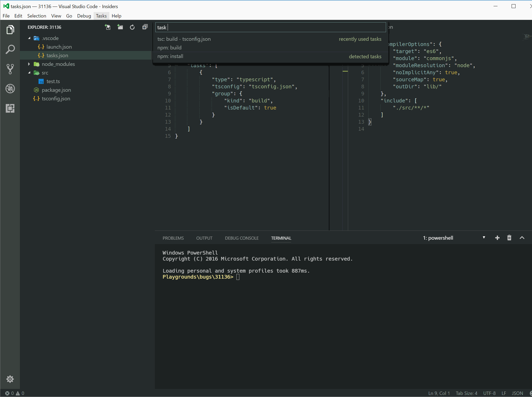532x397 pixels.
Task: Click the New Folder icon in Explorer
Action: coord(120,27)
